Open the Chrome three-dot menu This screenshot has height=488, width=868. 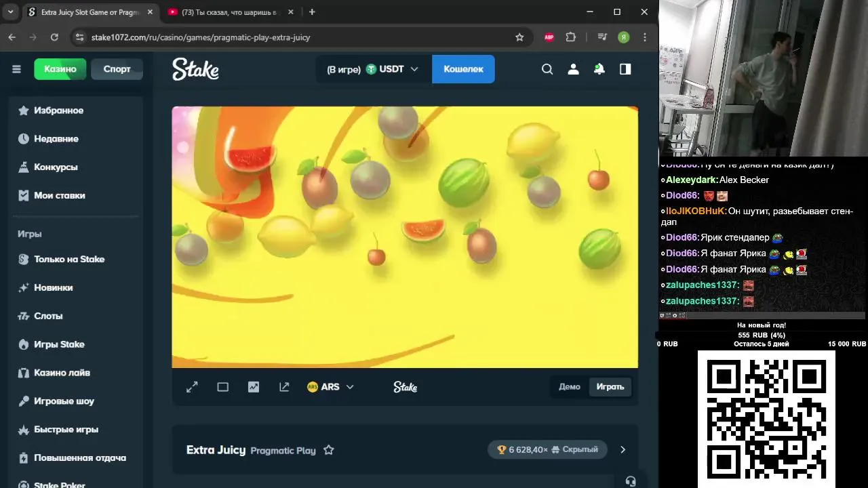click(x=645, y=37)
